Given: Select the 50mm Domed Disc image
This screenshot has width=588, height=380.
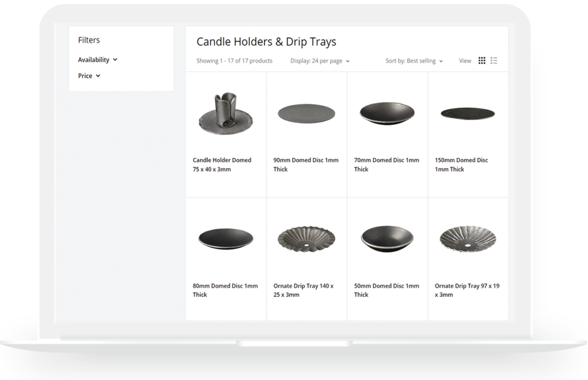Looking at the screenshot, I should 387,238.
